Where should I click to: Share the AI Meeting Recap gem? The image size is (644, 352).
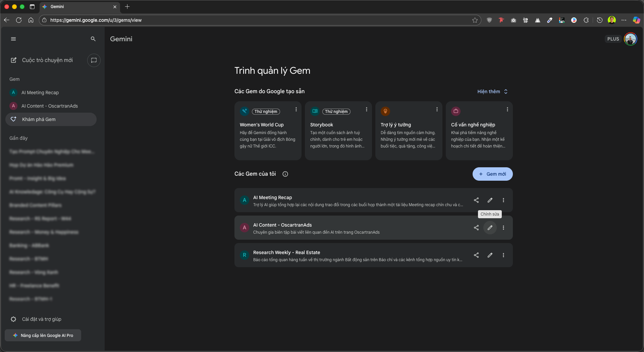point(476,200)
